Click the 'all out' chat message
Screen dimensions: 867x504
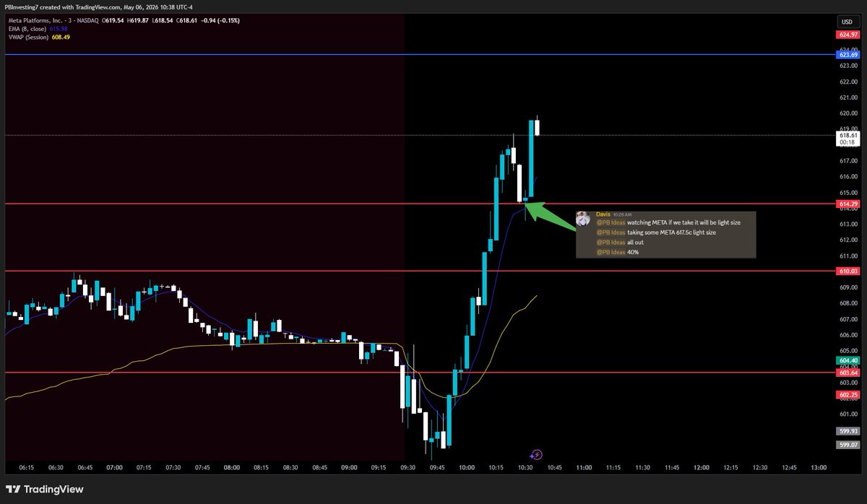(x=636, y=243)
